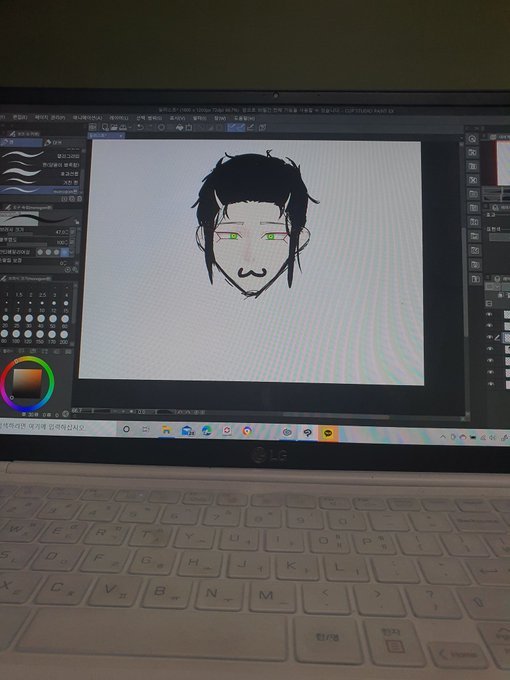
Task: Open Google Chrome from the taskbar
Action: [x=247, y=431]
